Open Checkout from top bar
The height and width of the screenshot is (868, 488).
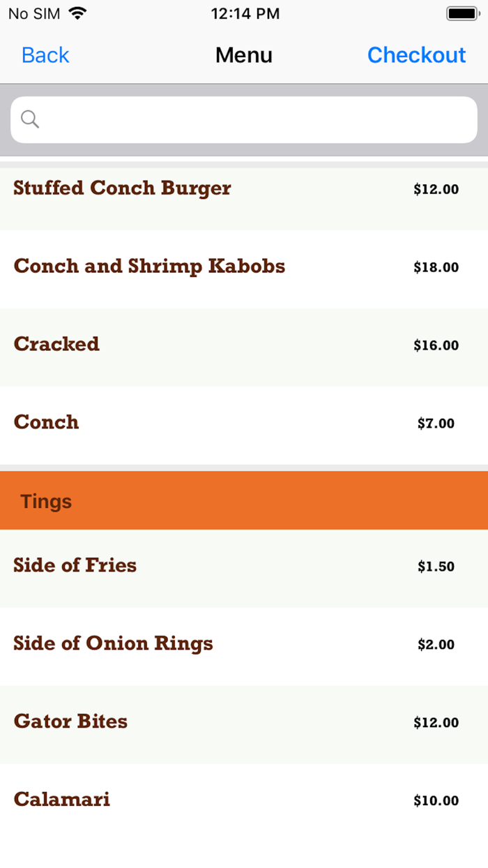(x=416, y=54)
